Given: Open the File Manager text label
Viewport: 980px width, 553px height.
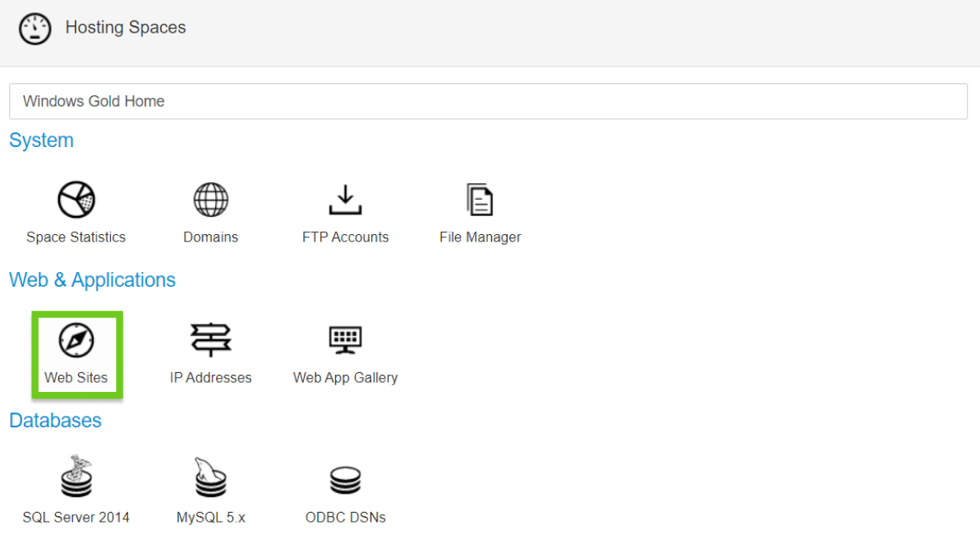Looking at the screenshot, I should click(480, 237).
